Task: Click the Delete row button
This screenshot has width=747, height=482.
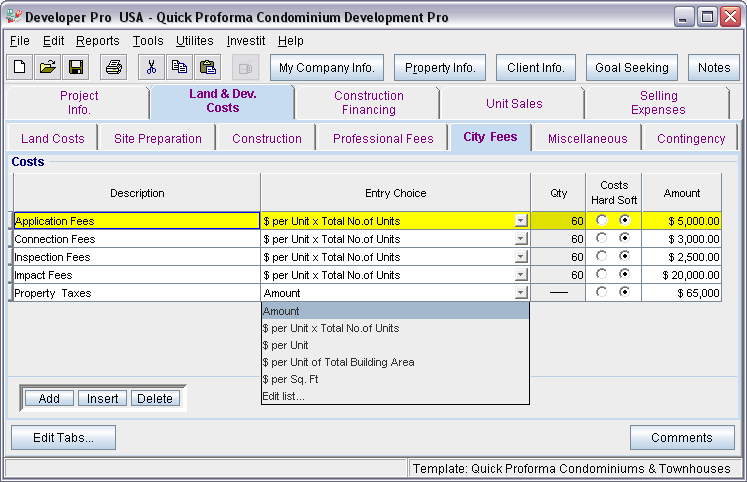Action: pos(155,398)
